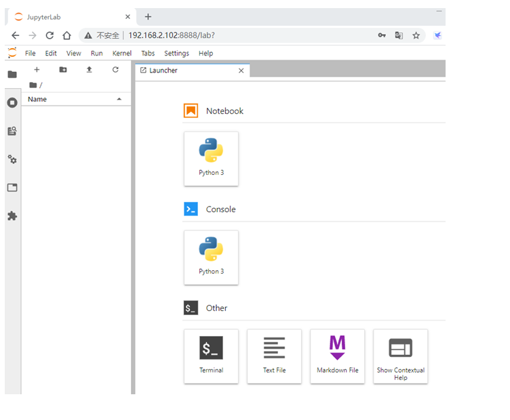Open the Help menu

click(x=206, y=53)
